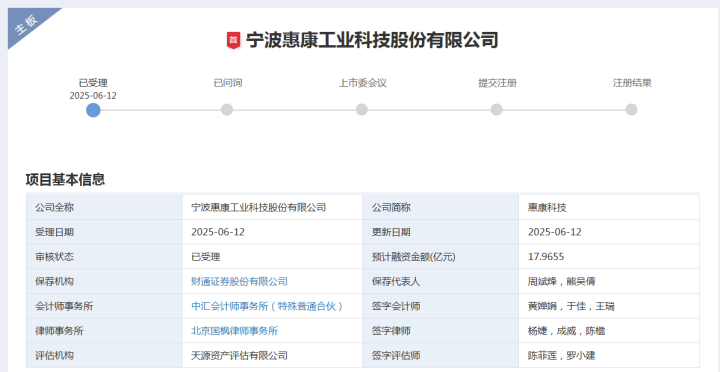Click the 周斌烽，熊吴倩 value cell
Viewport: 720px width, 372px height.
pos(609,282)
